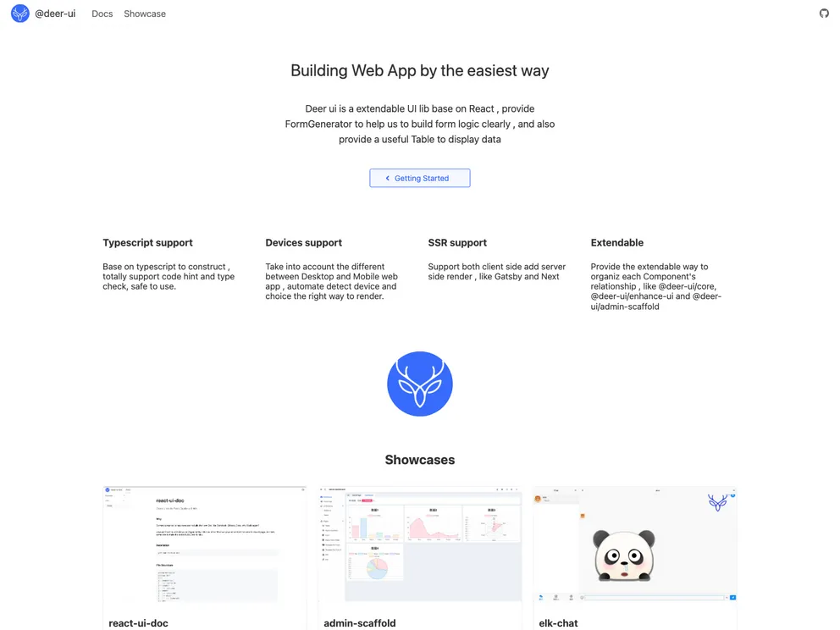Open the Showcase menu item
Image resolution: width=840 pixels, height=630 pixels.
(x=144, y=14)
